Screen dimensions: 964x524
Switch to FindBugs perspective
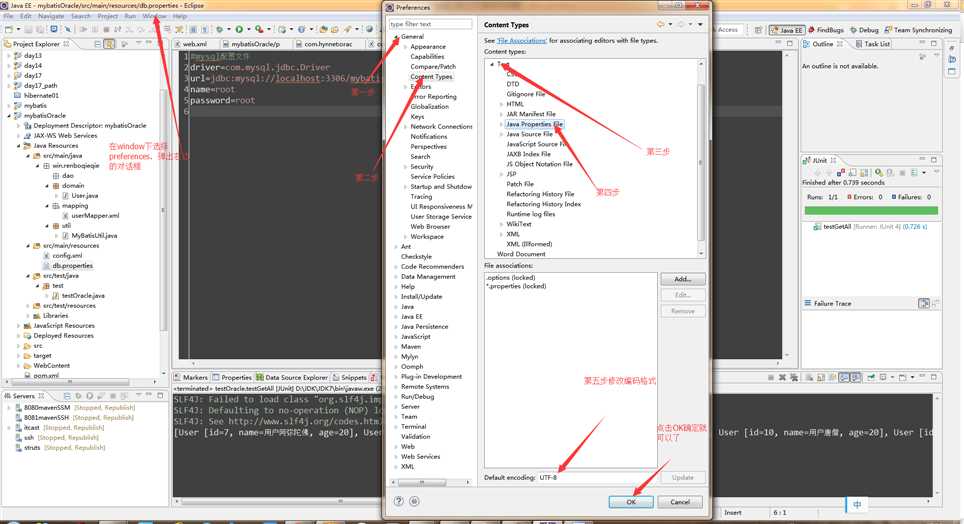(x=826, y=30)
